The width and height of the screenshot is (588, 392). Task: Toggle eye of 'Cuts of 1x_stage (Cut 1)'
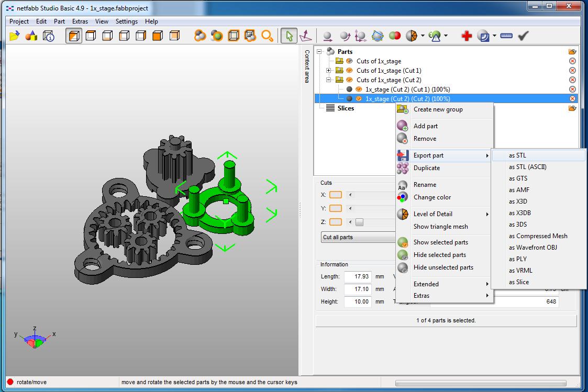[x=349, y=71]
